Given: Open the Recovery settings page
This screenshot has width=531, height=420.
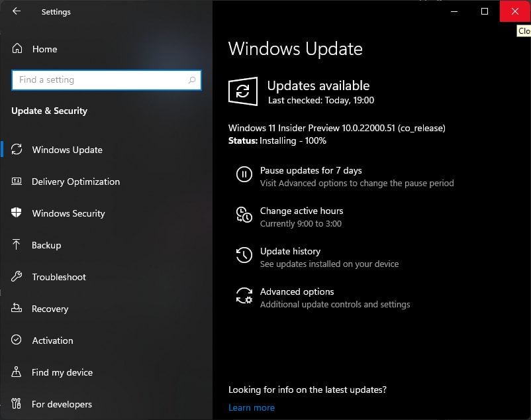Looking at the screenshot, I should [50, 309].
